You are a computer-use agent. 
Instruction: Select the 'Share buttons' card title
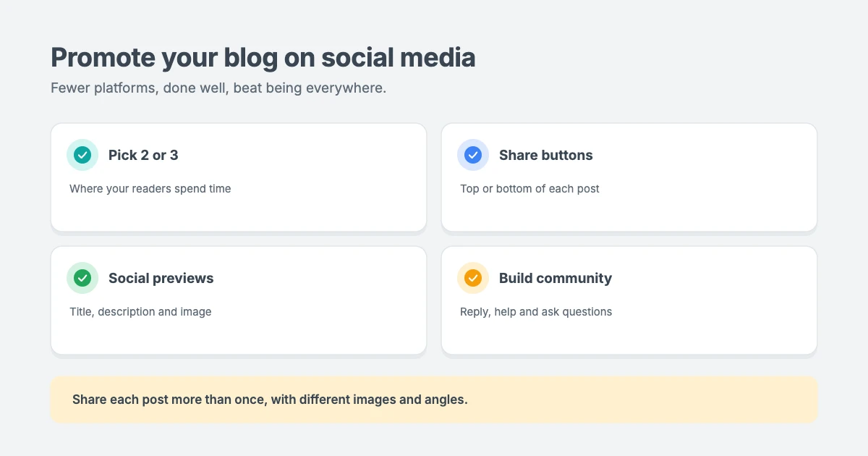click(546, 155)
